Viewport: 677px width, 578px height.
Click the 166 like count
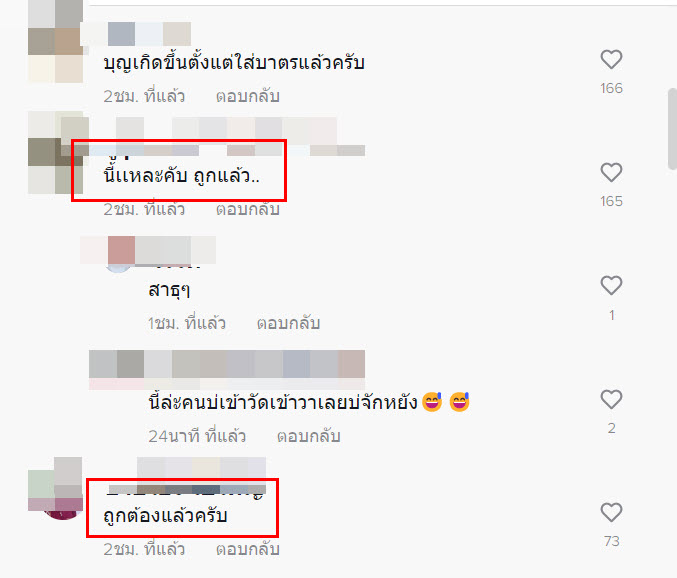pos(611,88)
